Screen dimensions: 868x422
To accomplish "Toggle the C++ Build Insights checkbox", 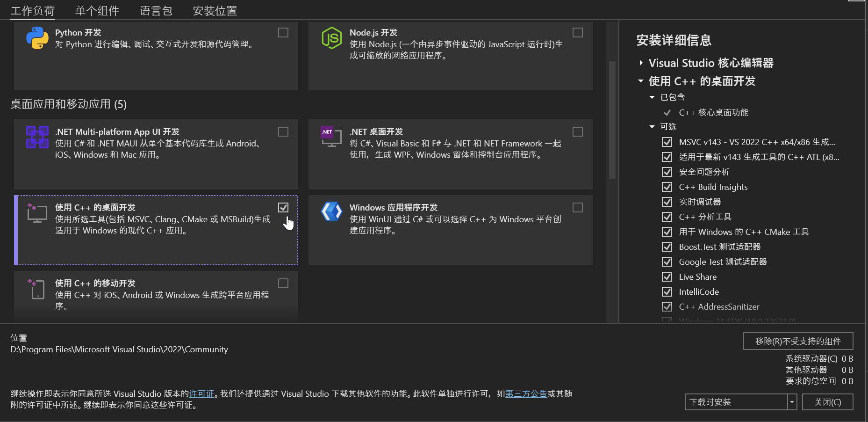I will (667, 187).
